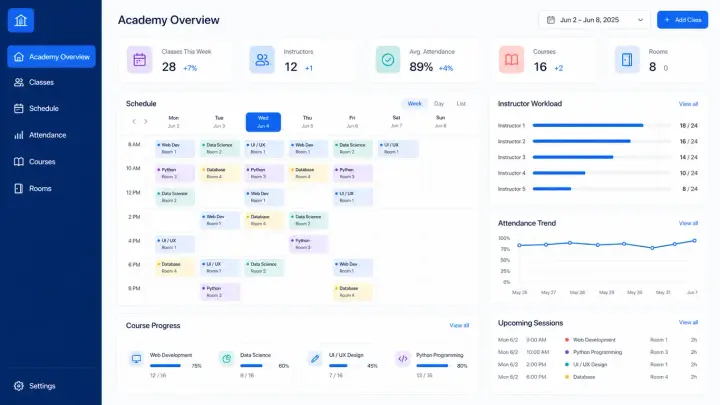Open Monday 10 AM Python class

(175, 173)
